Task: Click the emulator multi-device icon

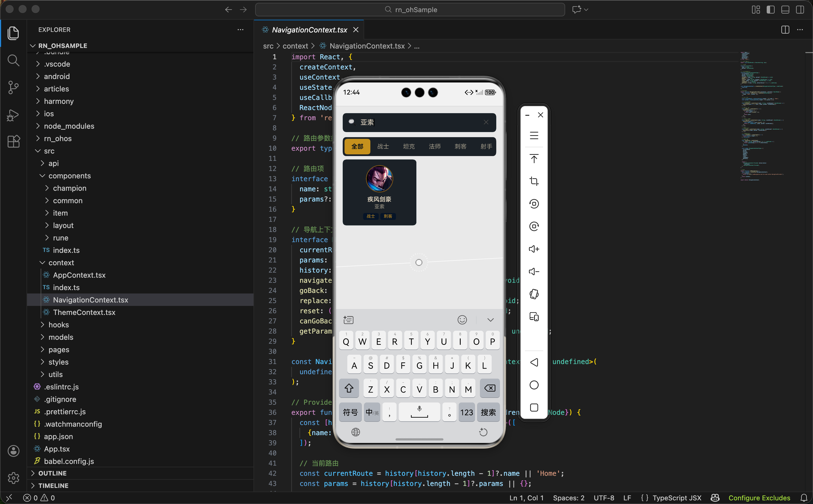Action: click(x=534, y=317)
